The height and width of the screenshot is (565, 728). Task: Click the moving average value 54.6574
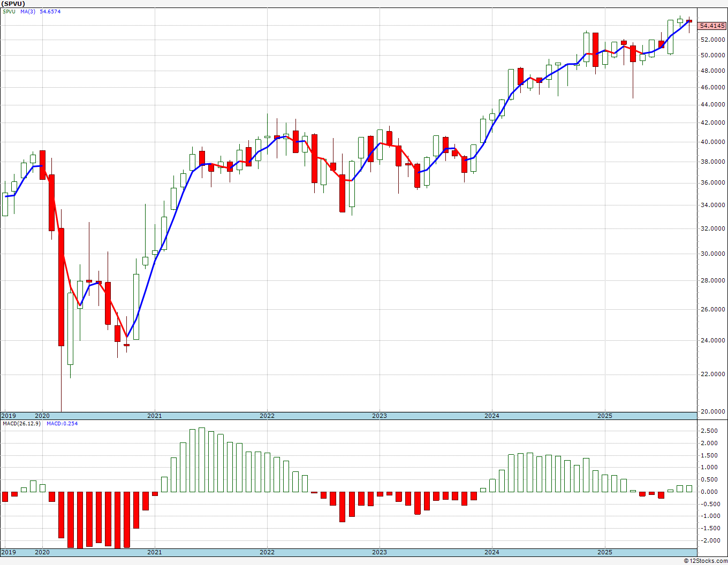pyautogui.click(x=50, y=11)
